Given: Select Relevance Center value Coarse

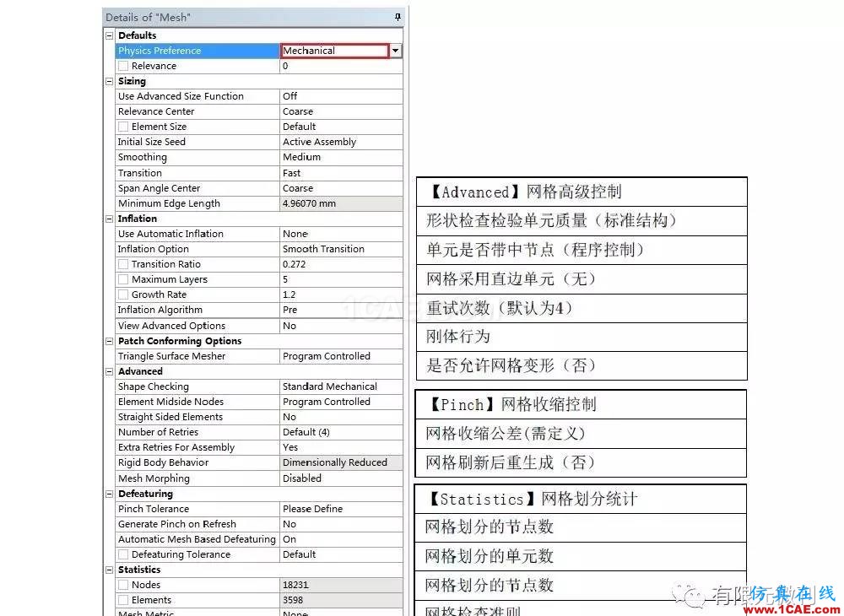Looking at the screenshot, I should point(341,112).
